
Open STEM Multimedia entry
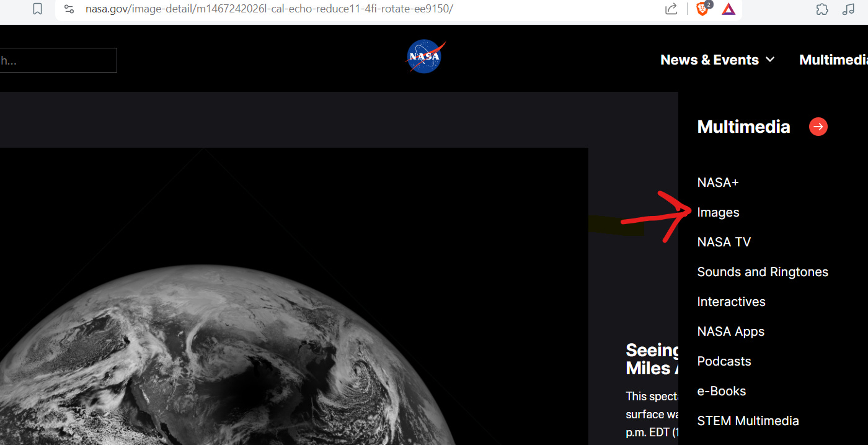click(748, 421)
